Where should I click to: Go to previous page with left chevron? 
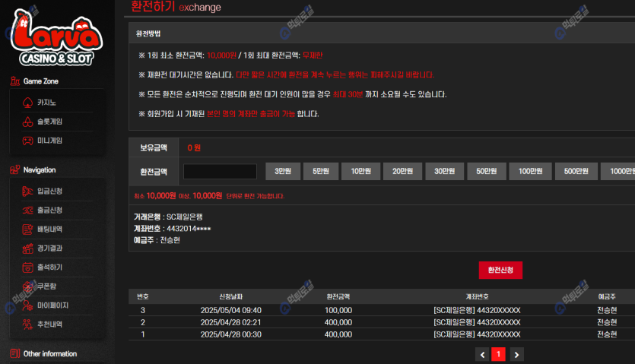pyautogui.click(x=482, y=354)
